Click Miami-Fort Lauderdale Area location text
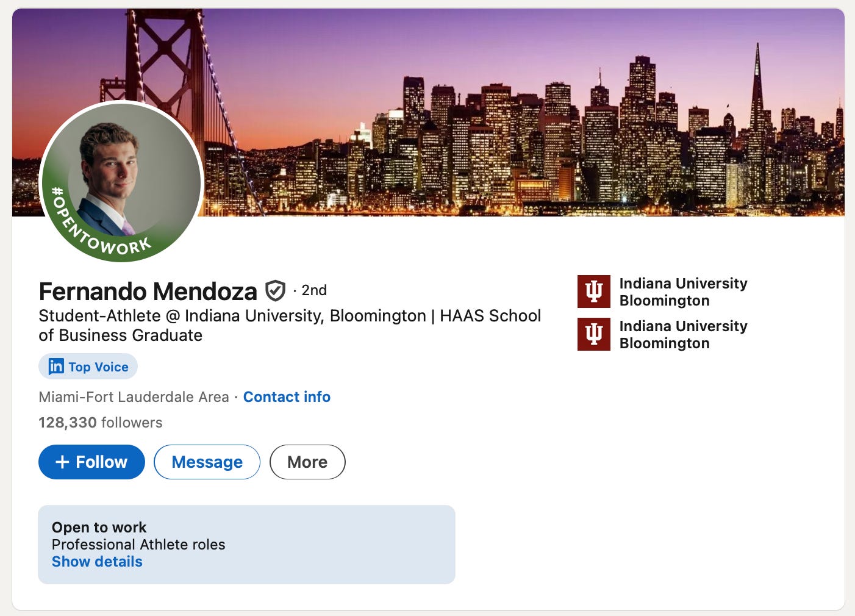The image size is (855, 616). [134, 397]
